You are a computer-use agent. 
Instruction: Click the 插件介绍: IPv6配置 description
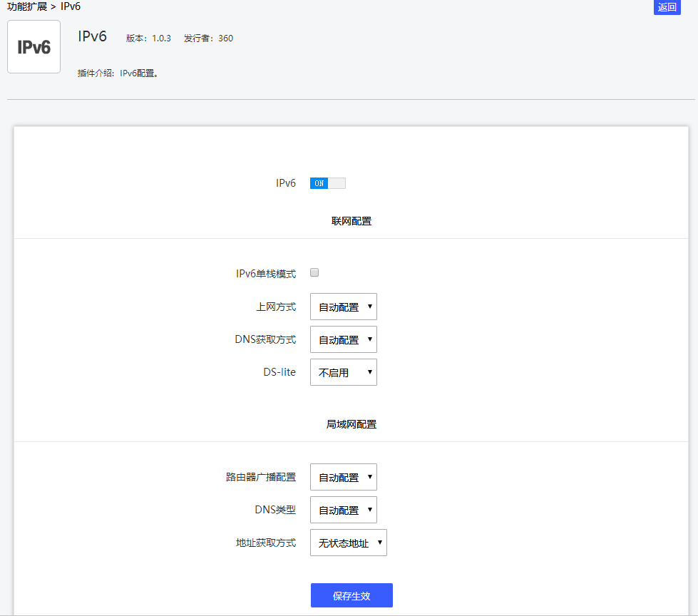click(x=118, y=73)
